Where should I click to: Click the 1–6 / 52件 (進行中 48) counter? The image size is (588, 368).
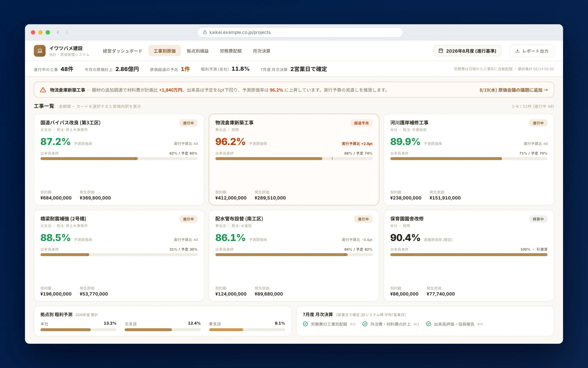(x=533, y=106)
